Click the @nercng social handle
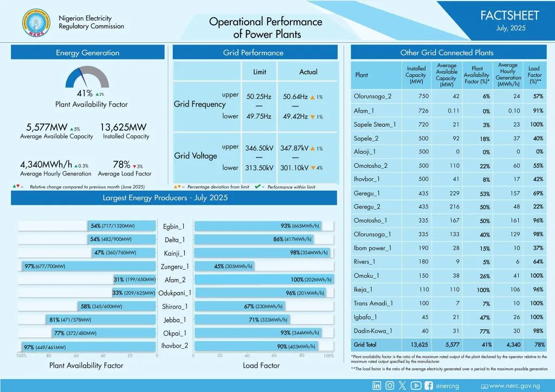555x392 pixels. tap(448, 386)
